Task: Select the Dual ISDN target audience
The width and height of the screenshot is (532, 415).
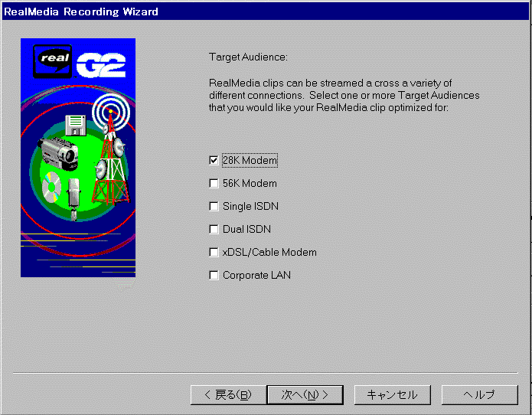Action: (214, 230)
